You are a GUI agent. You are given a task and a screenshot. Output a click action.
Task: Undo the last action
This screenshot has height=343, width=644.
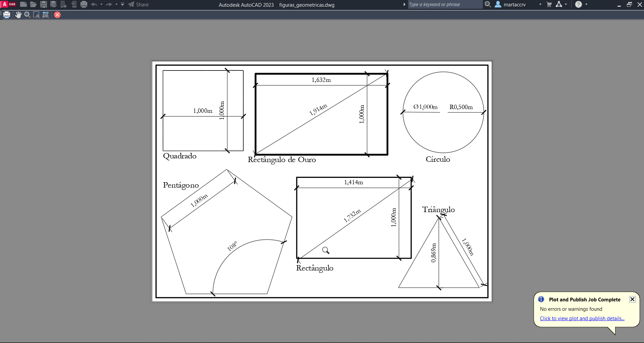[94, 4]
